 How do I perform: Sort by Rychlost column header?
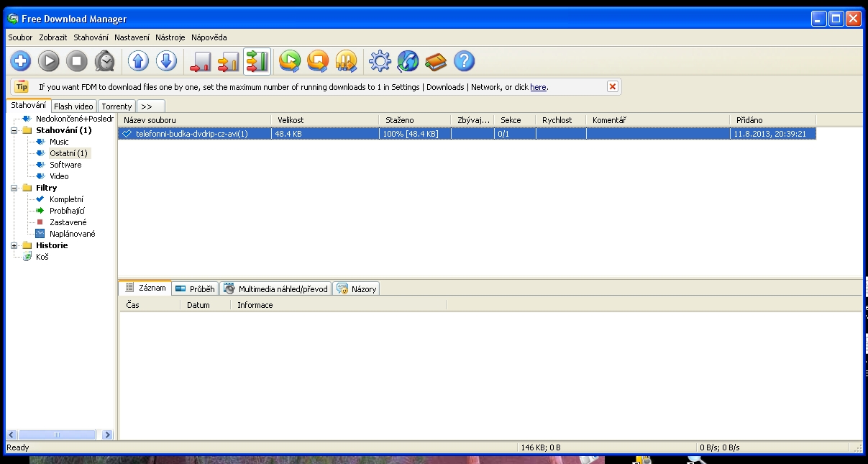560,120
